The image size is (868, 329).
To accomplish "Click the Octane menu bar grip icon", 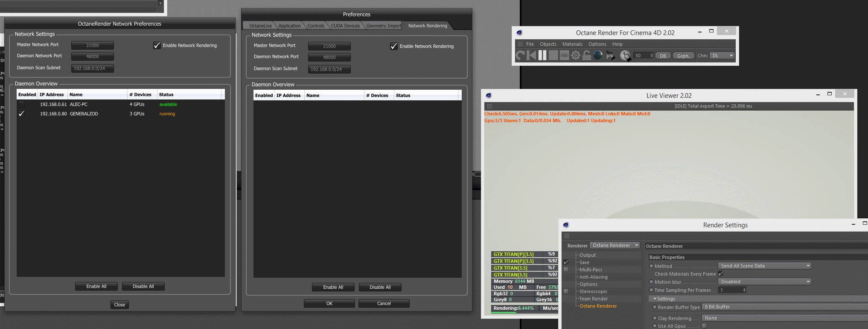I will (520, 44).
